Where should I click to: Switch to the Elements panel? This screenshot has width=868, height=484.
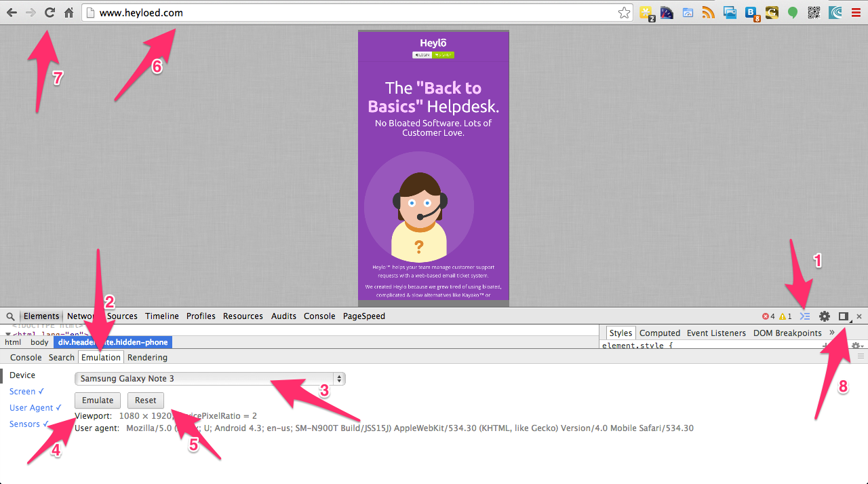click(41, 316)
